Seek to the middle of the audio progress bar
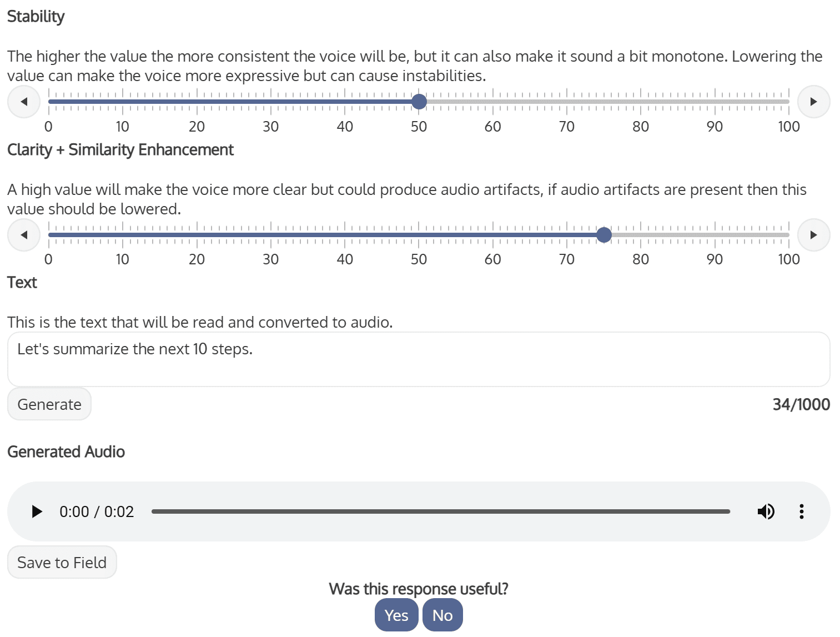Viewport: 840px width, 637px height. 441,511
